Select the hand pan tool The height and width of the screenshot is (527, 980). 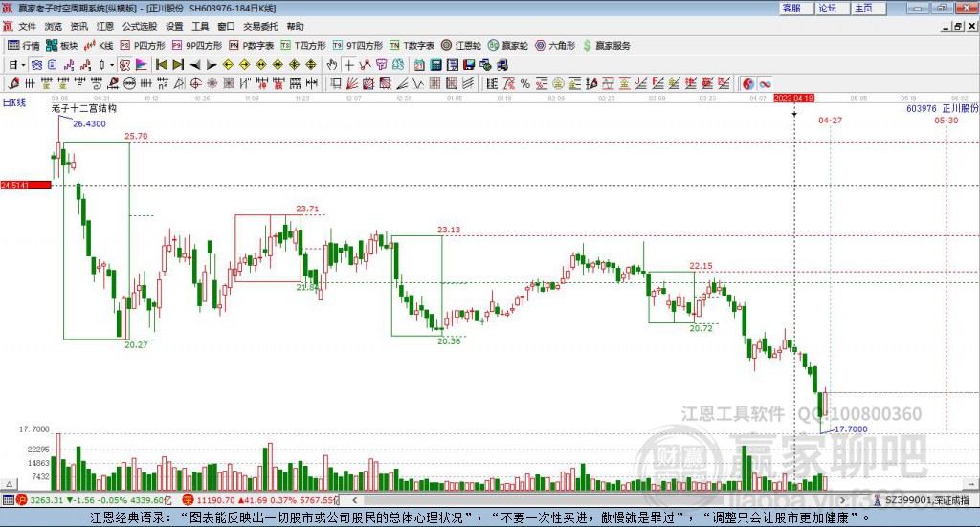[x=332, y=65]
